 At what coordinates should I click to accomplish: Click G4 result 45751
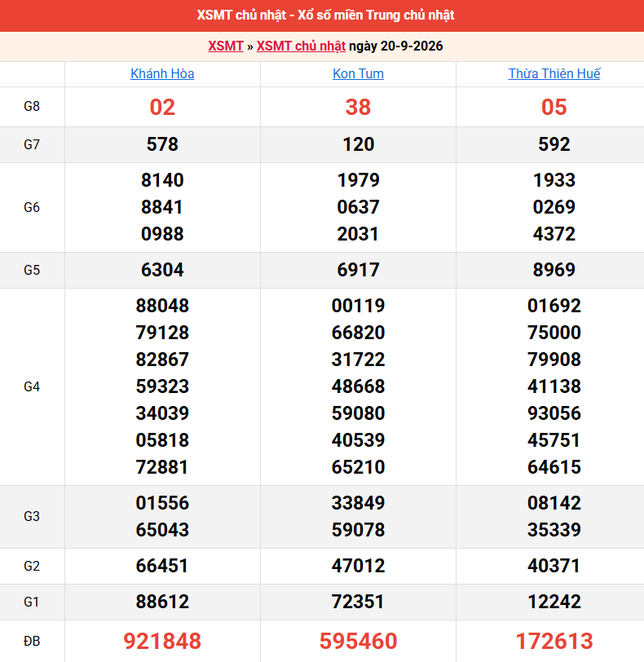(554, 441)
